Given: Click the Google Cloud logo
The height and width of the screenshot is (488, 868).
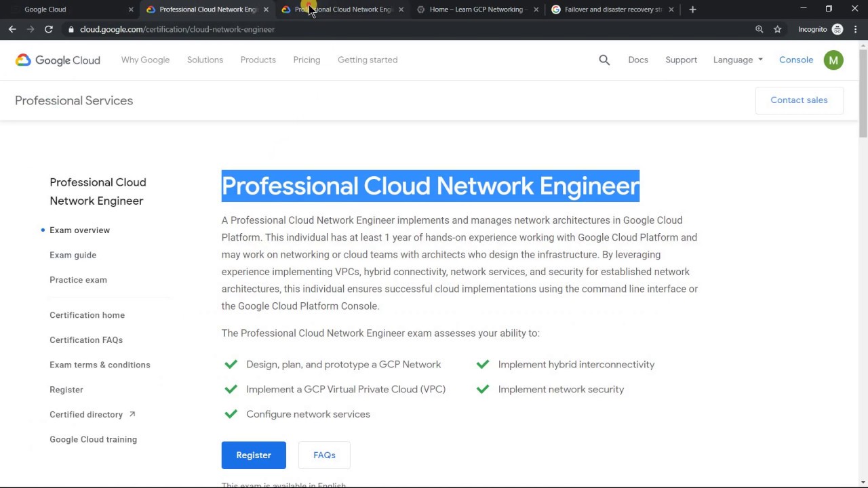Looking at the screenshot, I should (x=58, y=60).
